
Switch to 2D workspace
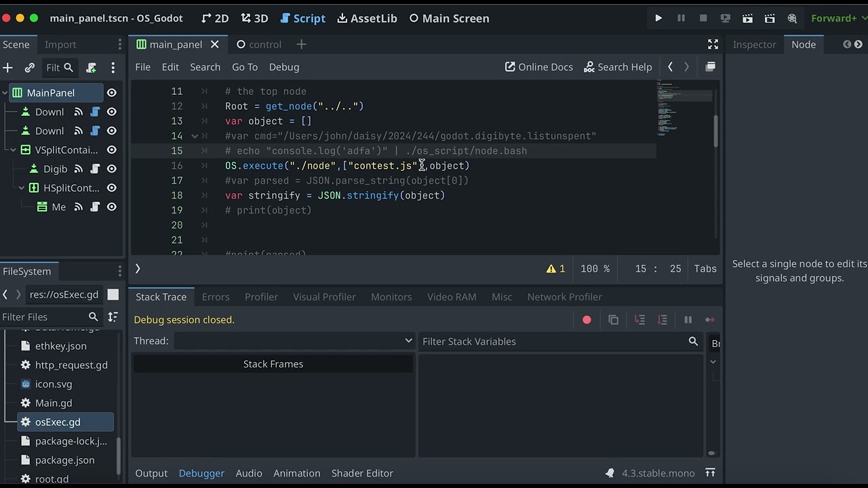coord(214,18)
